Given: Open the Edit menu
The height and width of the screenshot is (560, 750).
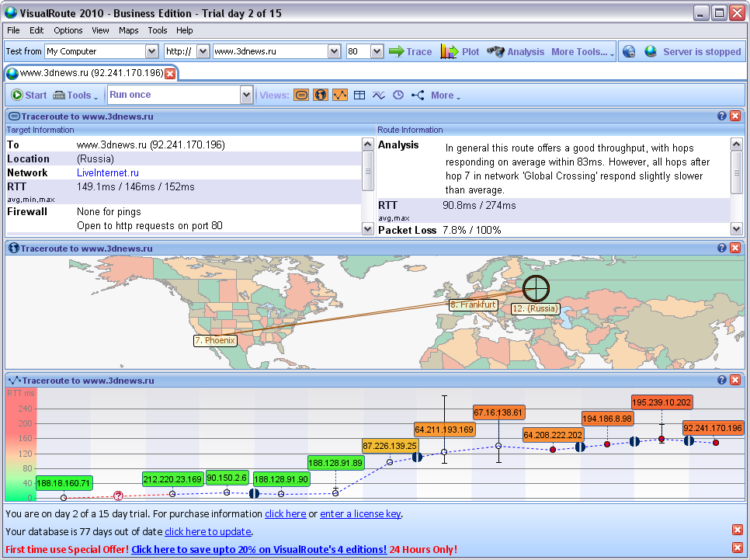Looking at the screenshot, I should (x=36, y=30).
